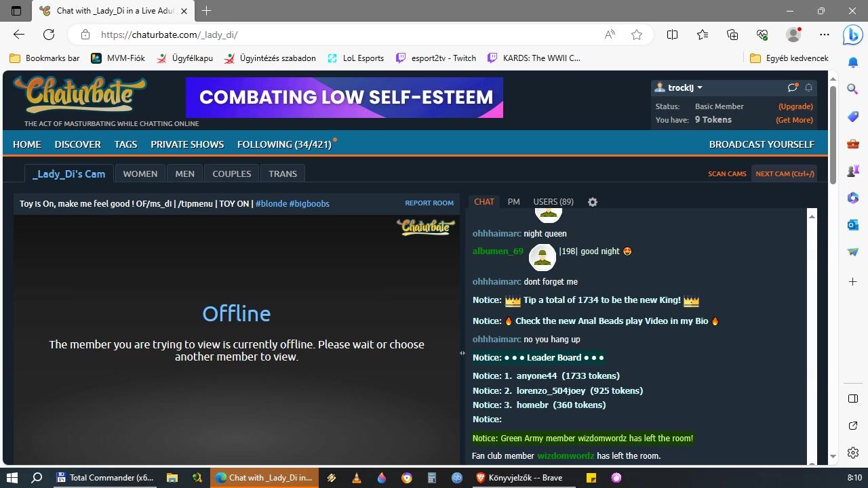Open the Collections icon
Screen dimensions: 868x488
click(x=732, y=35)
